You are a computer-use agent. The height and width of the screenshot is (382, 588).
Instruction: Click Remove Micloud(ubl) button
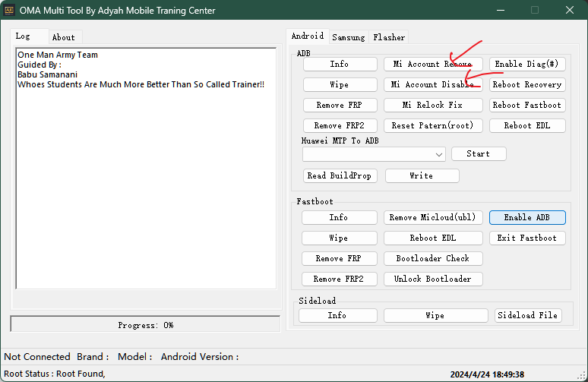(x=433, y=217)
